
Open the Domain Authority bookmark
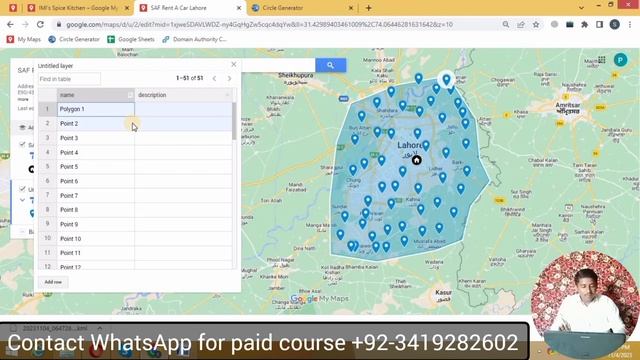[x=194, y=40]
